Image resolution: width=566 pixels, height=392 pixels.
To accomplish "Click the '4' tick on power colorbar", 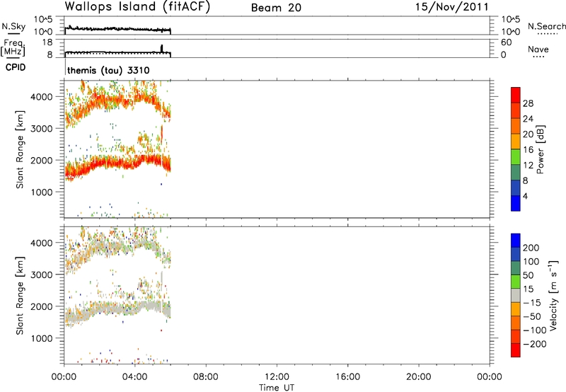I will coord(525,197).
